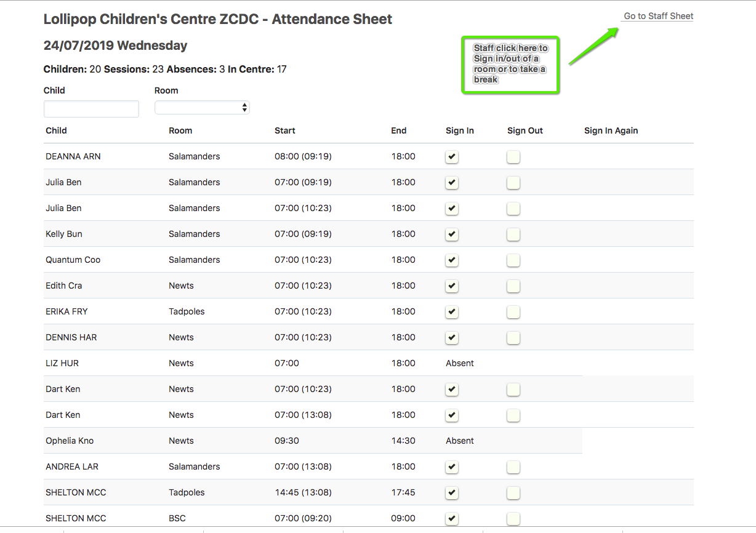
Task: Click the date heading 24/07/2019 Wednesday
Action: click(x=115, y=46)
